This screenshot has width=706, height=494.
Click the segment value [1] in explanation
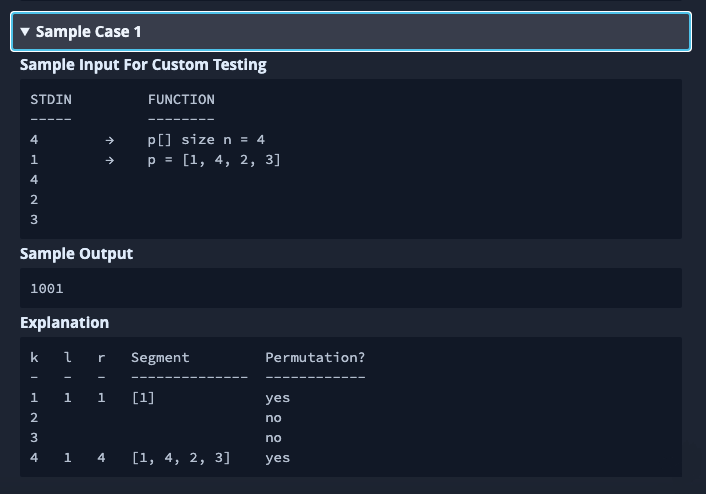click(143, 398)
